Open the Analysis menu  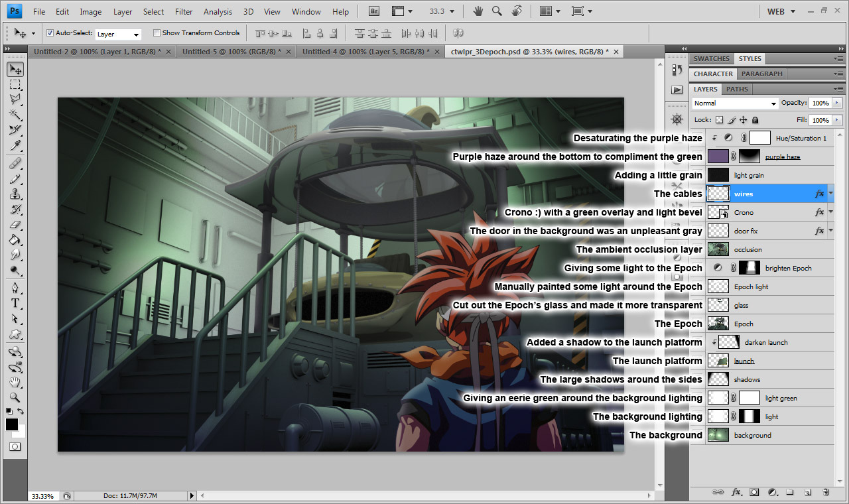point(218,12)
